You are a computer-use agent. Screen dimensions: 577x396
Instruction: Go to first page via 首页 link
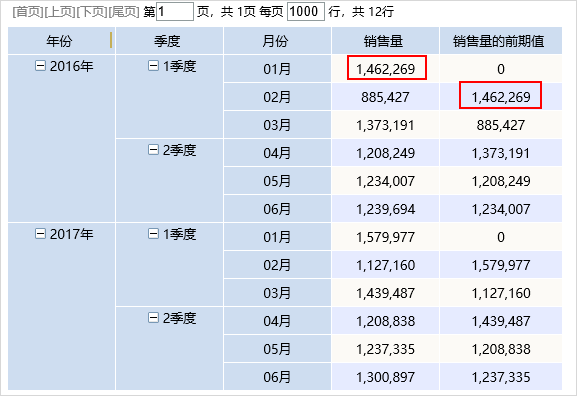pos(28,12)
